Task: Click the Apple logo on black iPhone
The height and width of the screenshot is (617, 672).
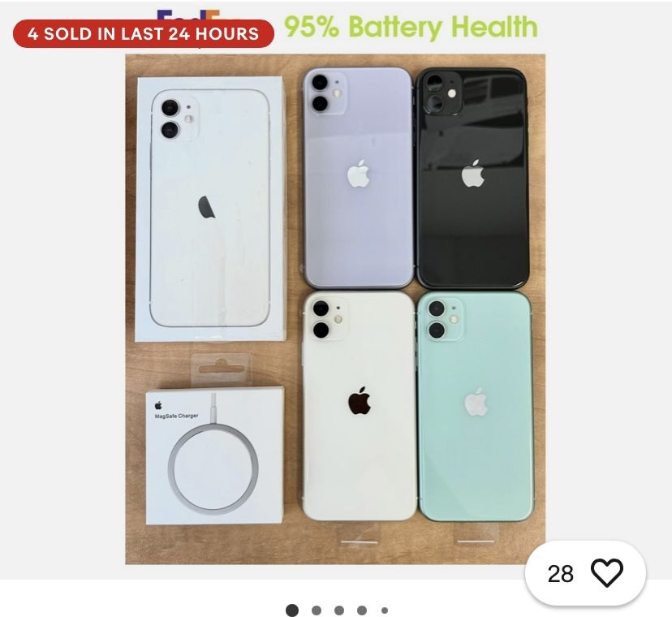Action: (472, 173)
